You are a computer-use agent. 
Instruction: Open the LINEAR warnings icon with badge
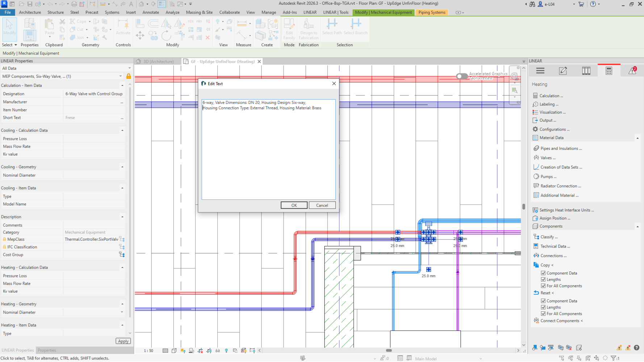(x=632, y=71)
